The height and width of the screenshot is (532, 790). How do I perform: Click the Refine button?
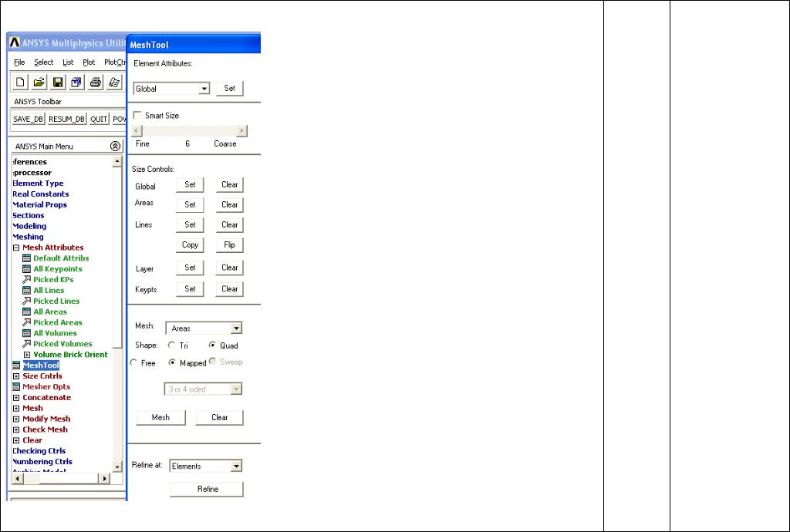click(208, 490)
